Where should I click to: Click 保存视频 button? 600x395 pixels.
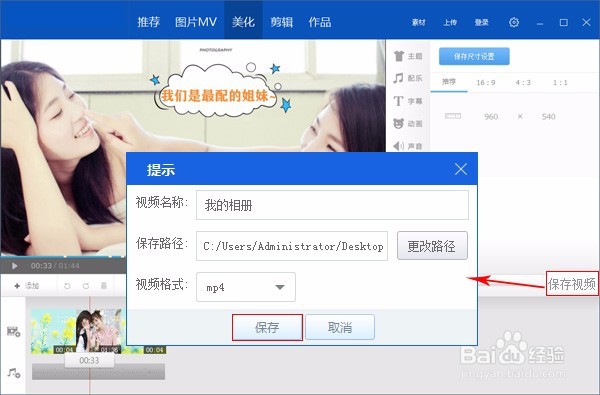(572, 284)
